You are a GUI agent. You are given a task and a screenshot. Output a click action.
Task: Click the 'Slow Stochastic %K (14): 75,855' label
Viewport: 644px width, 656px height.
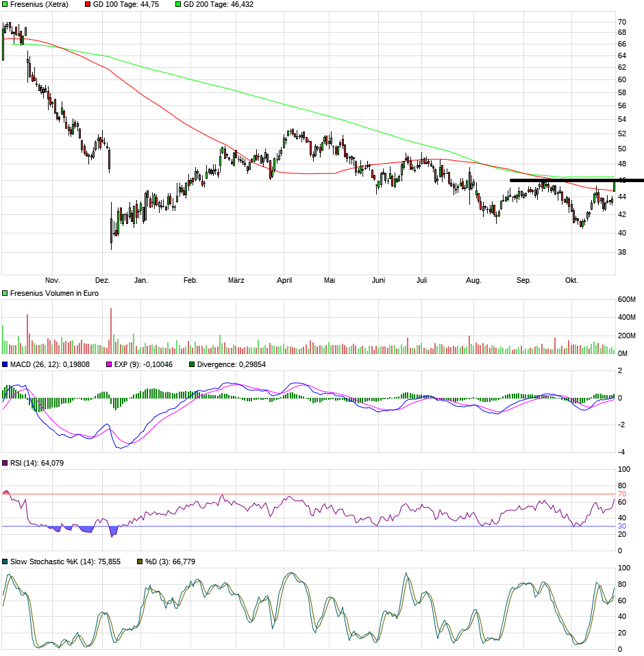(x=65, y=562)
